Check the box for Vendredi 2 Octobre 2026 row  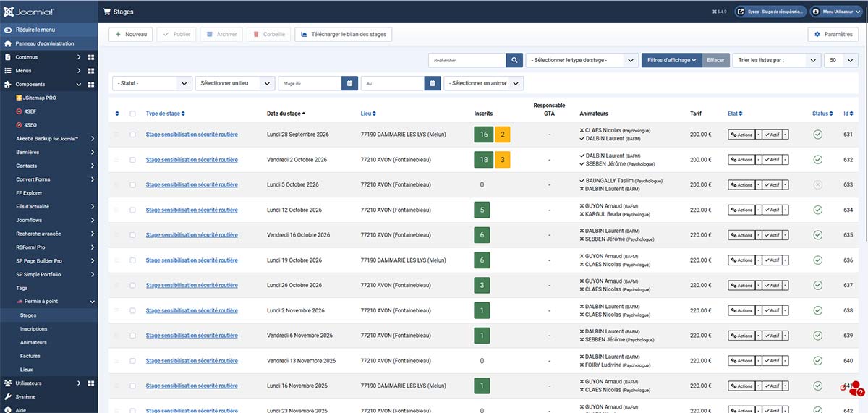(x=132, y=159)
